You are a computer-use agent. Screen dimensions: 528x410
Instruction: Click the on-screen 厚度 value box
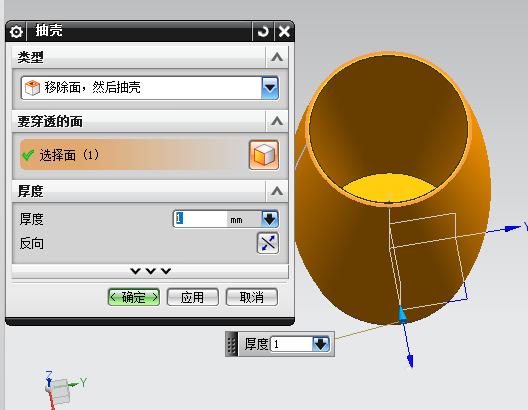[292, 344]
